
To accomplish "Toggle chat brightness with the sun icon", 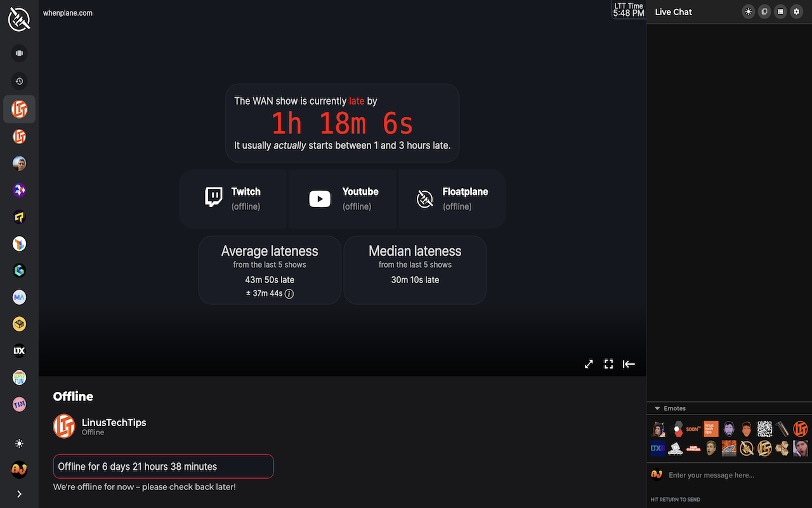I will click(748, 11).
